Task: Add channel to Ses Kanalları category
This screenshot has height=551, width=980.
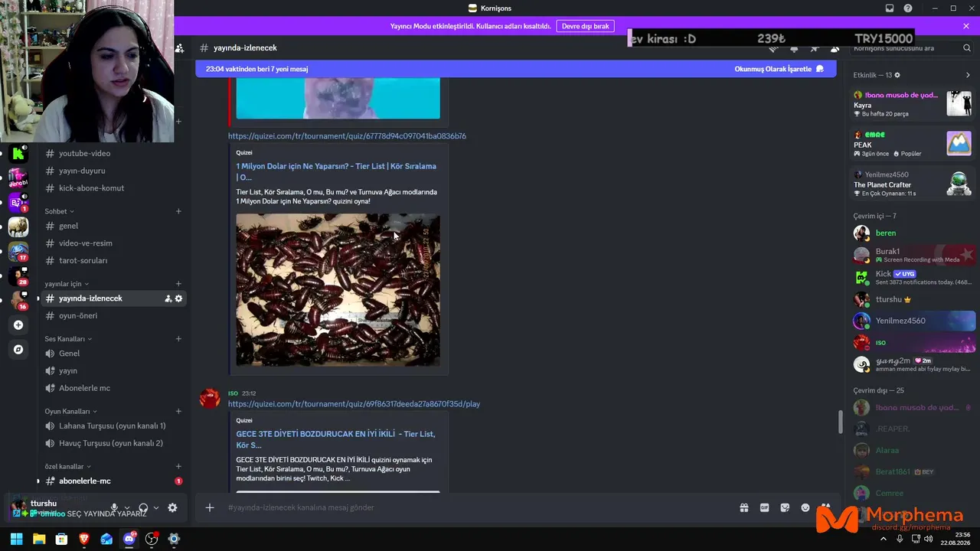Action: 178,339
